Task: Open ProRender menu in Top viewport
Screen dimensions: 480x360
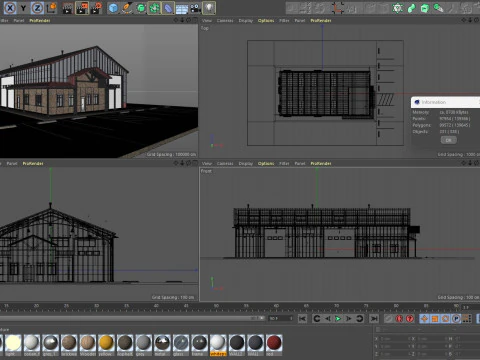Action: 321,21
